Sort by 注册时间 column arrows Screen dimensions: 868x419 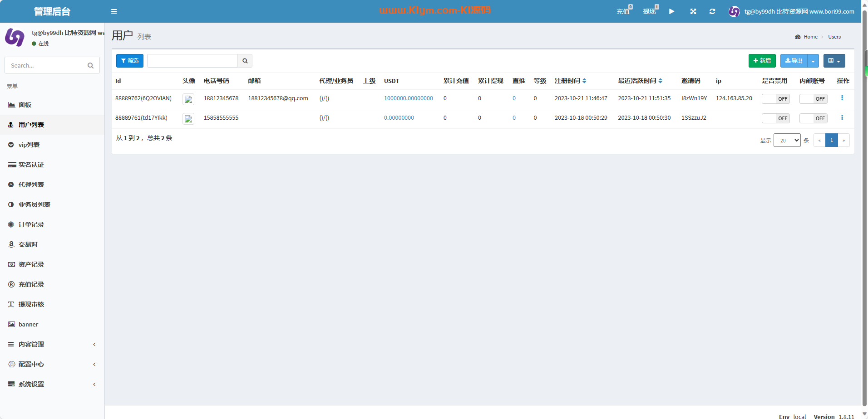point(584,81)
